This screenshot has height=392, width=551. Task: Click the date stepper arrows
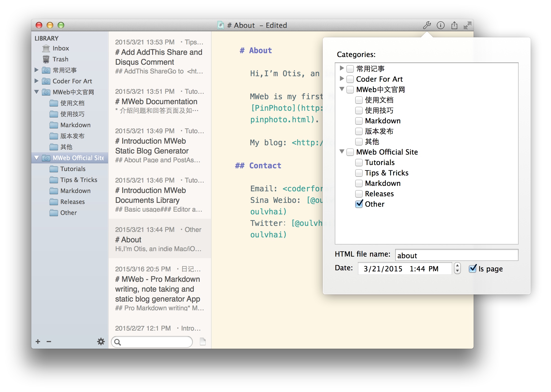point(457,268)
